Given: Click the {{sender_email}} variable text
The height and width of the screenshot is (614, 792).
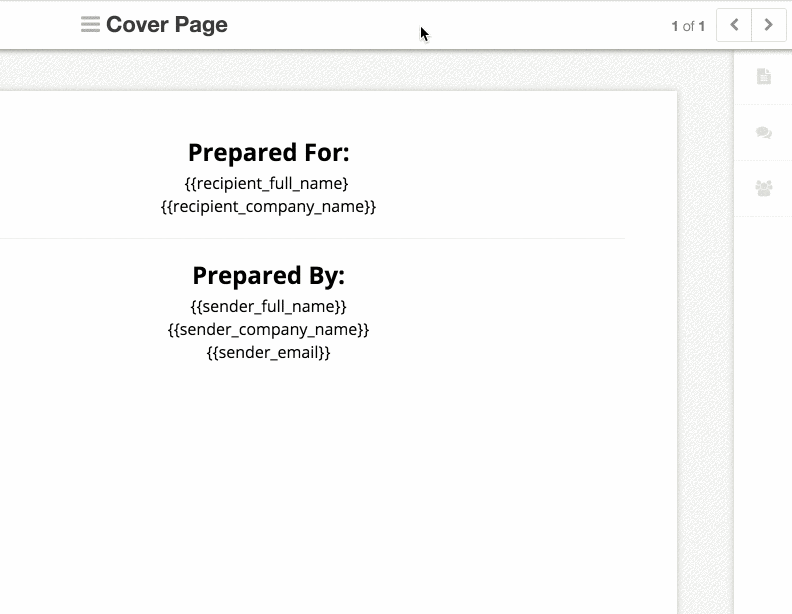Looking at the screenshot, I should tap(268, 353).
